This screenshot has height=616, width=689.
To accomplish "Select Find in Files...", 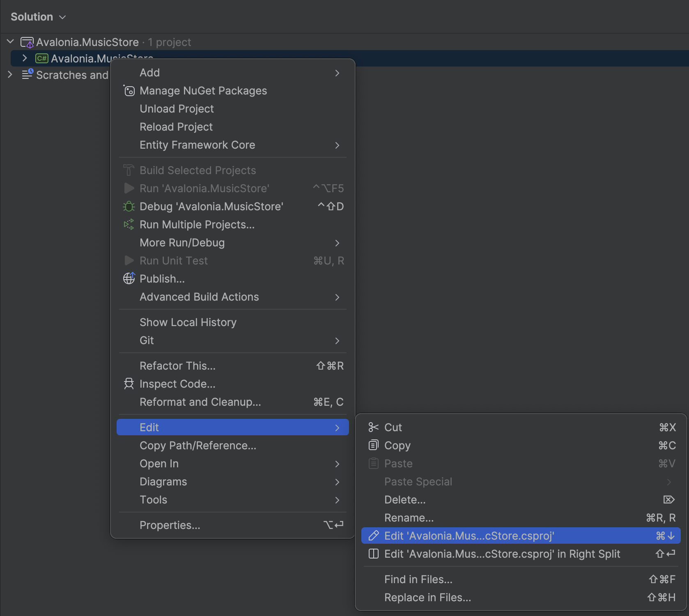I will tap(521, 579).
